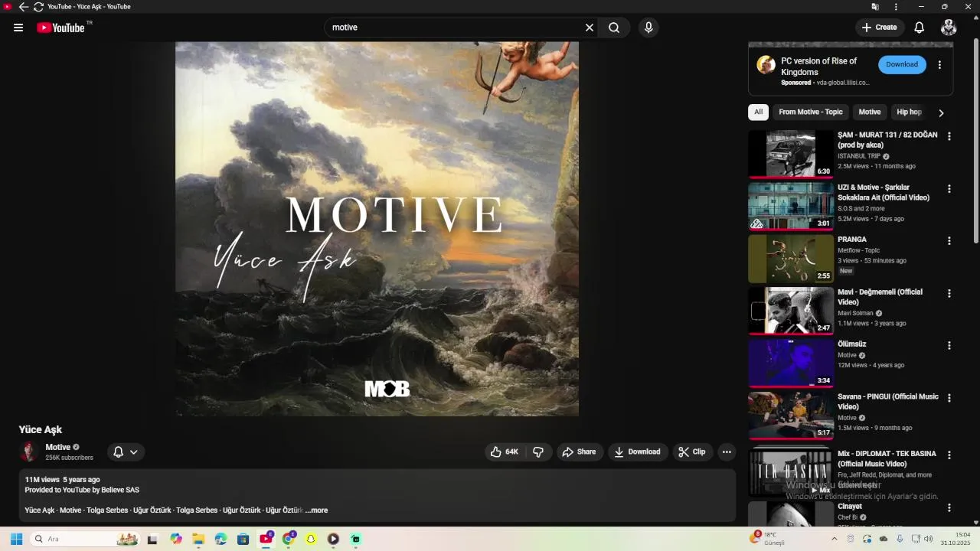Reload the page with the refresh icon

point(38,7)
